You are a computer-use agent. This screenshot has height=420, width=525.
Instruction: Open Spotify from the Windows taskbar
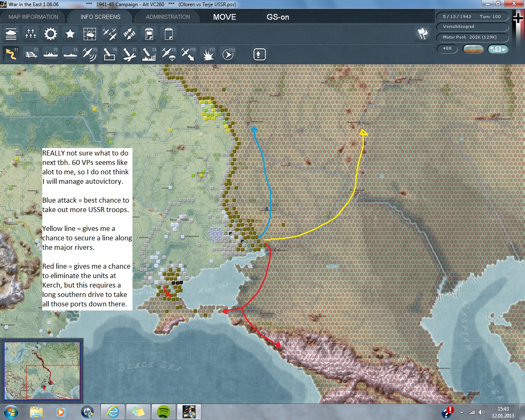pyautogui.click(x=164, y=411)
